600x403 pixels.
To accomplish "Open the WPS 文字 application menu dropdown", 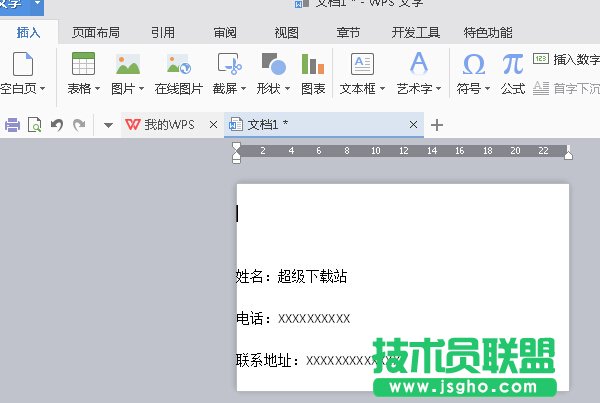I will 37,4.
